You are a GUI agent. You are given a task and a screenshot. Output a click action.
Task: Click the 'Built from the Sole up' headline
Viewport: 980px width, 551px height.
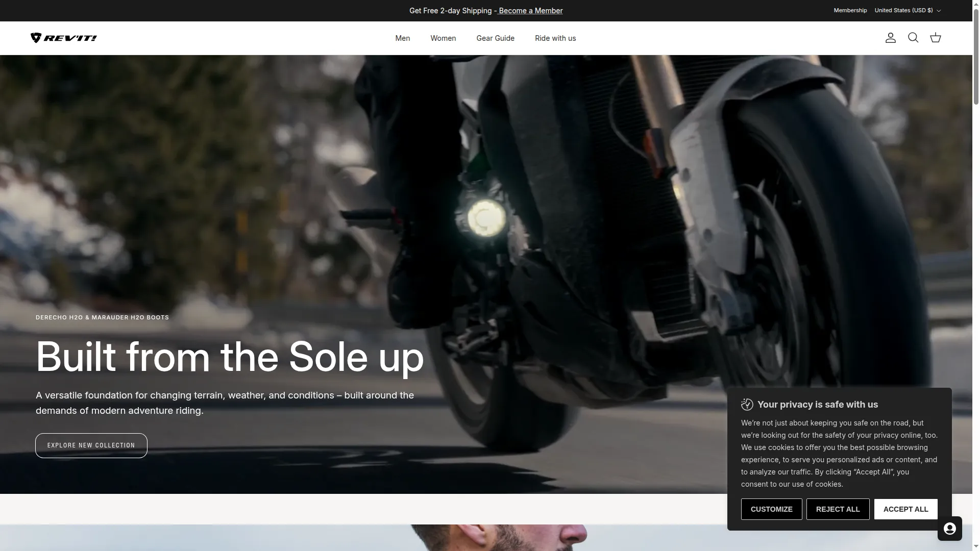point(230,357)
